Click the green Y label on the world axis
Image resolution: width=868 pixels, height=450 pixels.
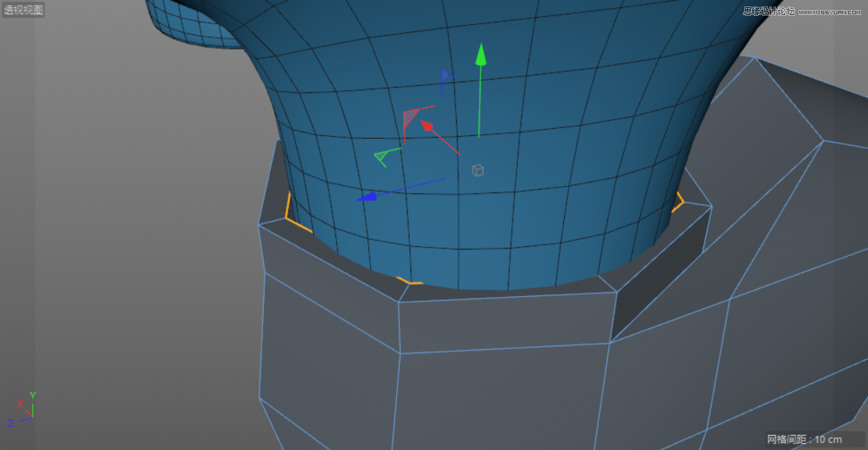tap(32, 393)
